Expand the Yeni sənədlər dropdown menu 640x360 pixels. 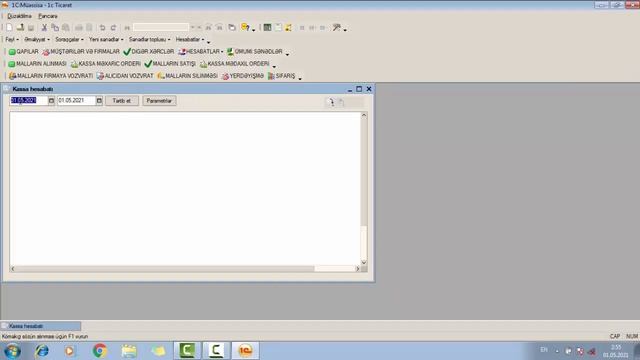pyautogui.click(x=106, y=40)
